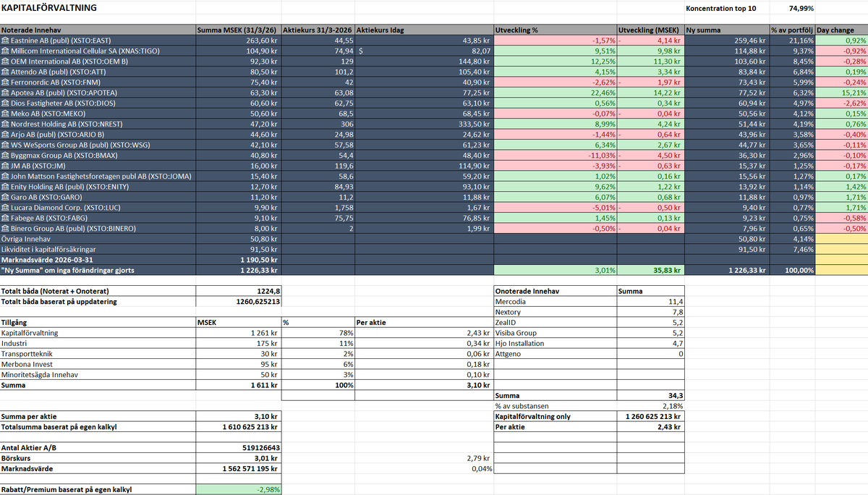Click the 'Ny summa' column header
The image size is (868, 495).
click(727, 30)
